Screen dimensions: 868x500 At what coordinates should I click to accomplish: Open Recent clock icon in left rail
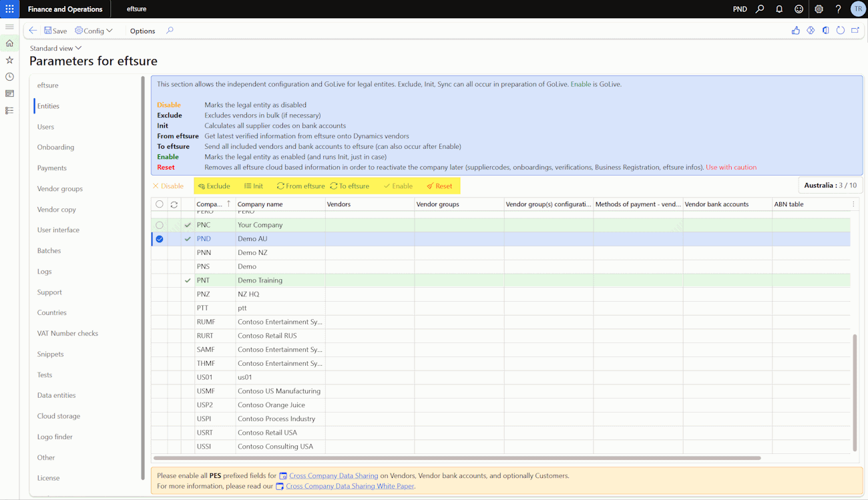pos(9,77)
